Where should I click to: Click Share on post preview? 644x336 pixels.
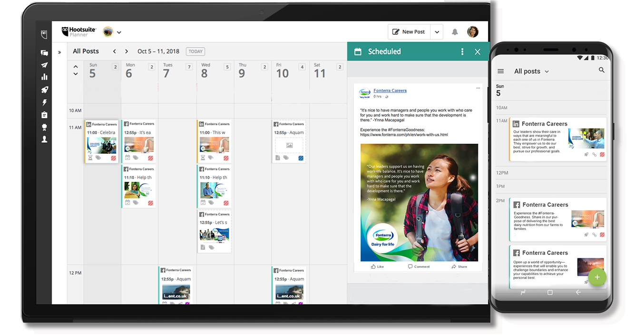[x=459, y=267]
